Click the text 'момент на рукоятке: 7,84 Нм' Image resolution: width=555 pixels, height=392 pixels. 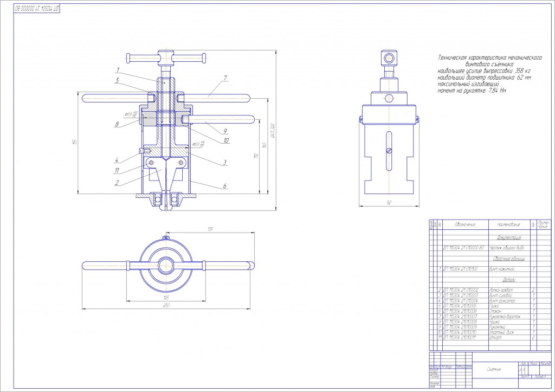pos(472,91)
